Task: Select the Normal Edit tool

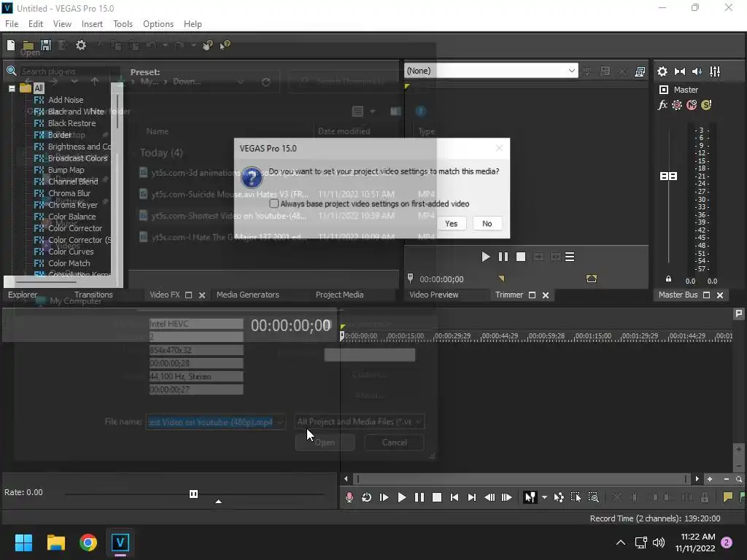Action: pyautogui.click(x=530, y=497)
